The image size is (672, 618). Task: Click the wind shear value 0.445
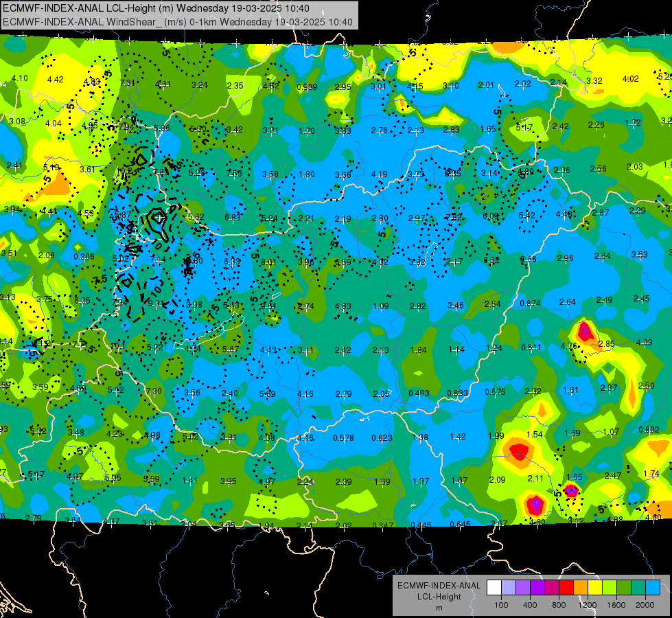pyautogui.click(x=421, y=525)
